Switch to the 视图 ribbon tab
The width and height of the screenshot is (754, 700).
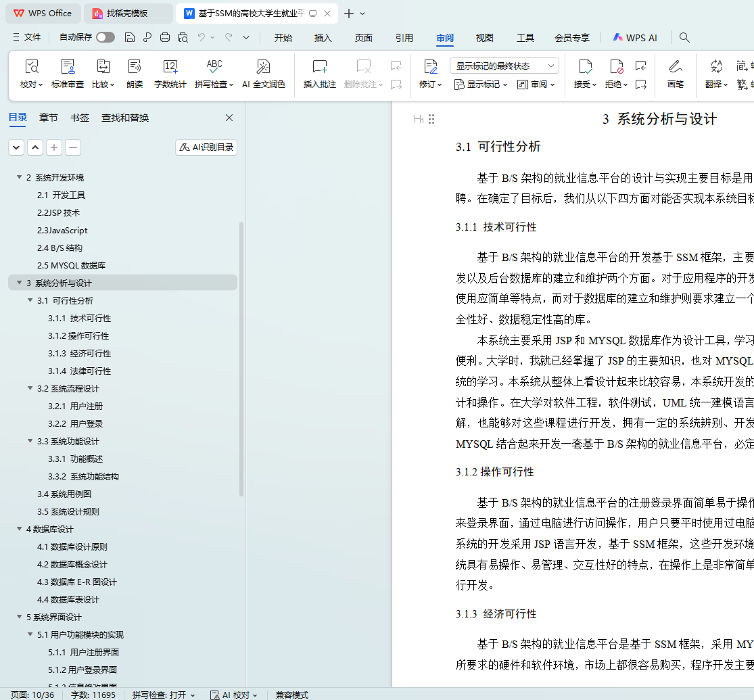485,38
